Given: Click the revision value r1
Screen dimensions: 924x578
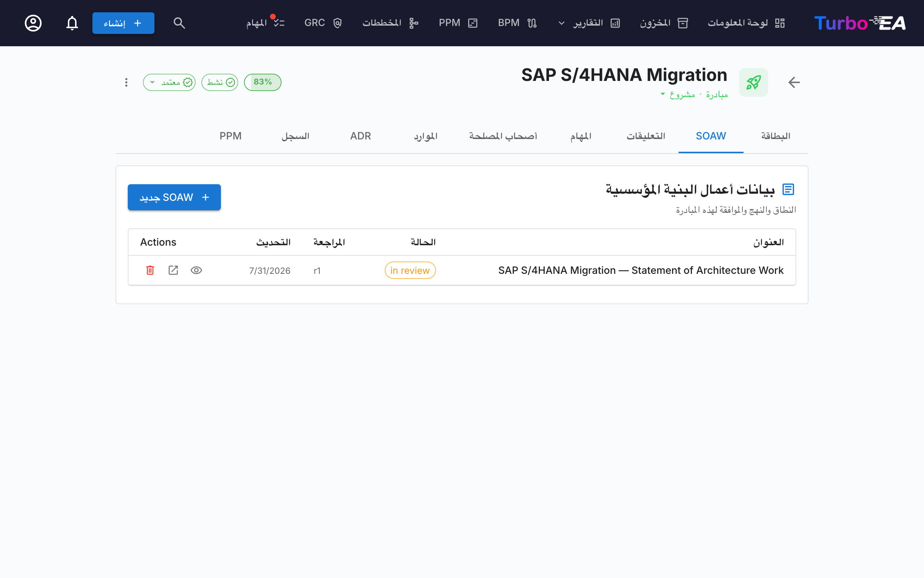Looking at the screenshot, I should [317, 271].
